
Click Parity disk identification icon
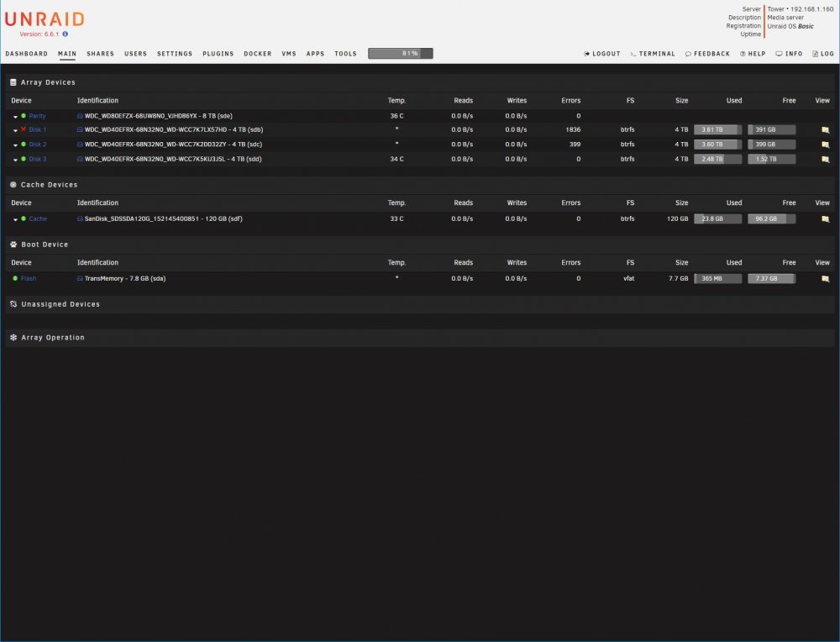point(80,116)
